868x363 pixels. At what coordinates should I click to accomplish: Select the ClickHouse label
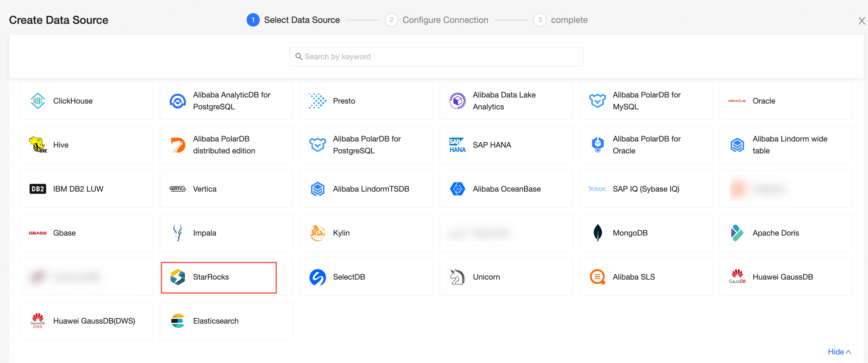[x=73, y=101]
